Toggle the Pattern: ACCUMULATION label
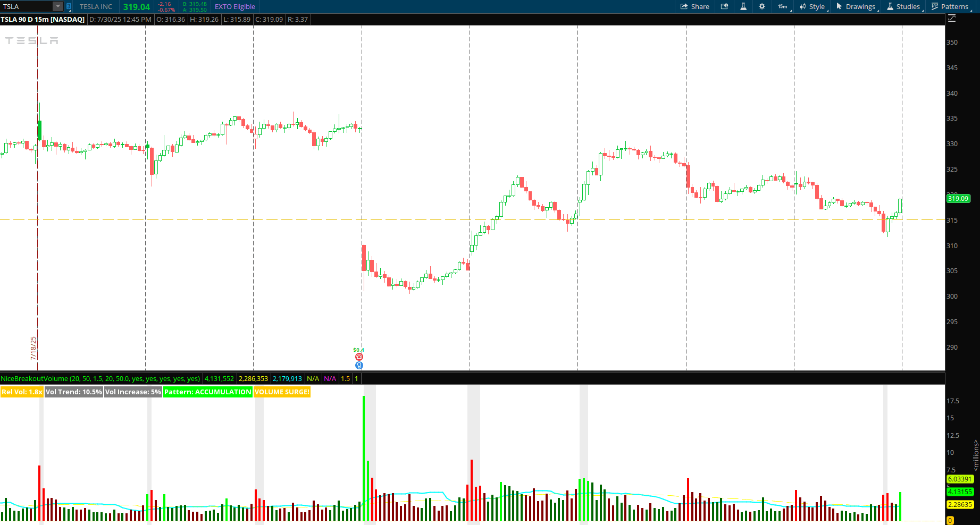Screen dimensions: 980x525 208,392
